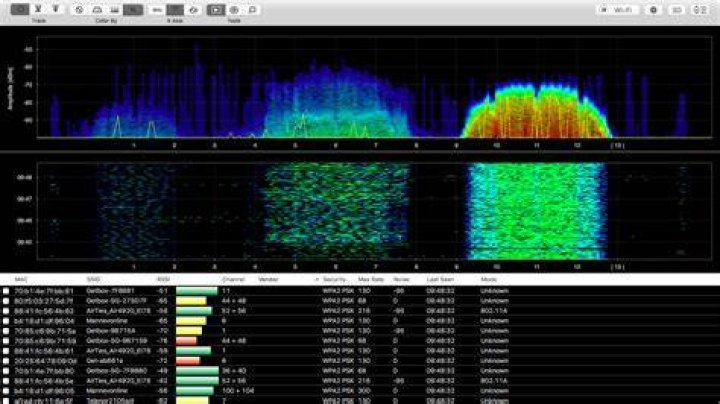
Task: Click MAC address 88:41:fc:56:4b:5e
Action: (x=44, y=381)
